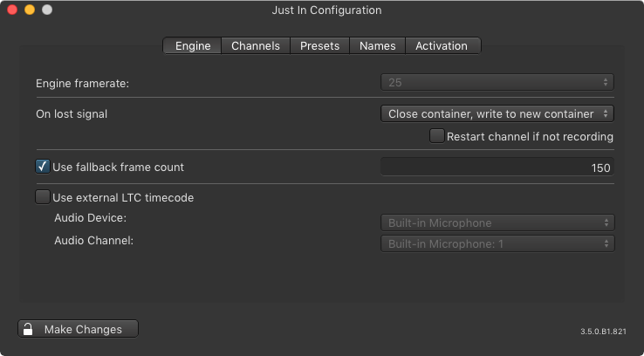644x356 pixels.
Task: Minimize the configuration window
Action: [x=30, y=10]
